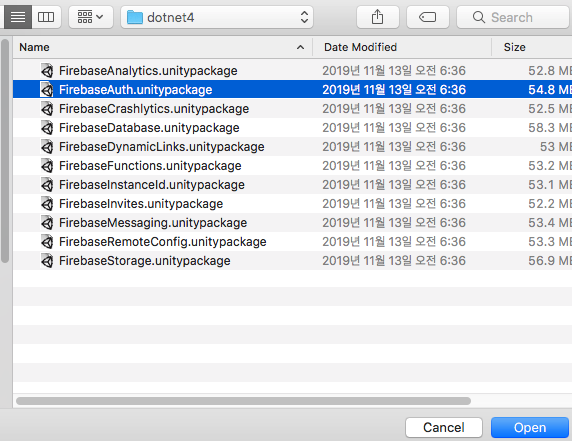Screen dimensions: 572x441
Task: Cancel the file dialog
Action: 444,427
